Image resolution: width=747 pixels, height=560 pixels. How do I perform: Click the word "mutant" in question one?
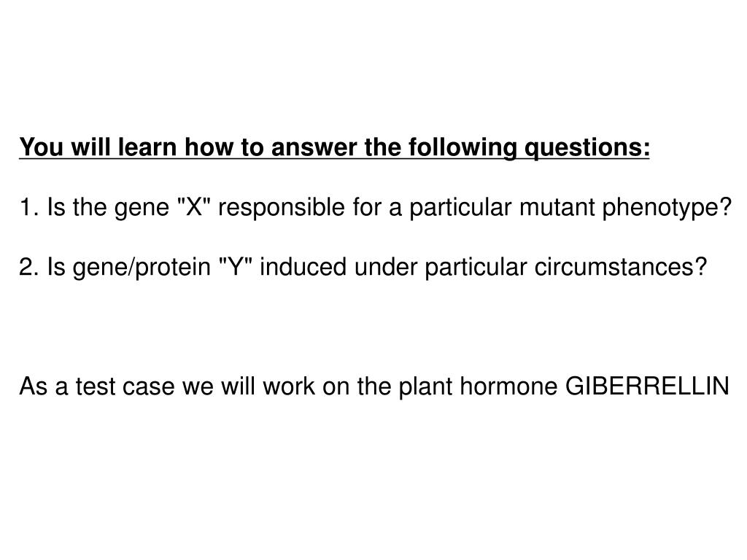557,208
